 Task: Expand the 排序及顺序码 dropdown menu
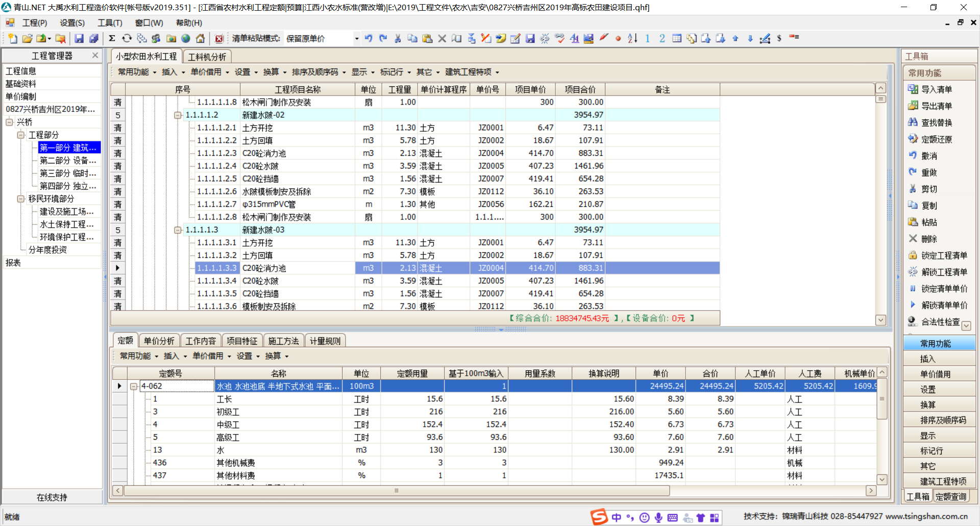[x=318, y=72]
